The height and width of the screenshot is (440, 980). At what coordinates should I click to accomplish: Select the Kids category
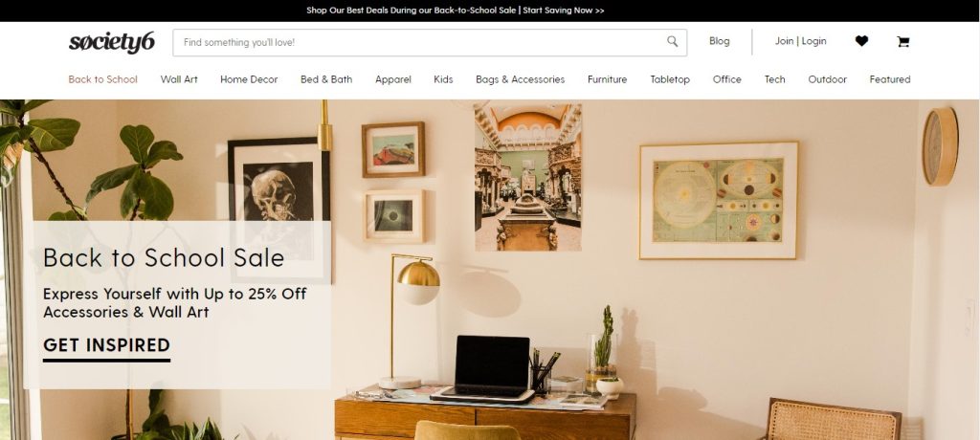[443, 79]
